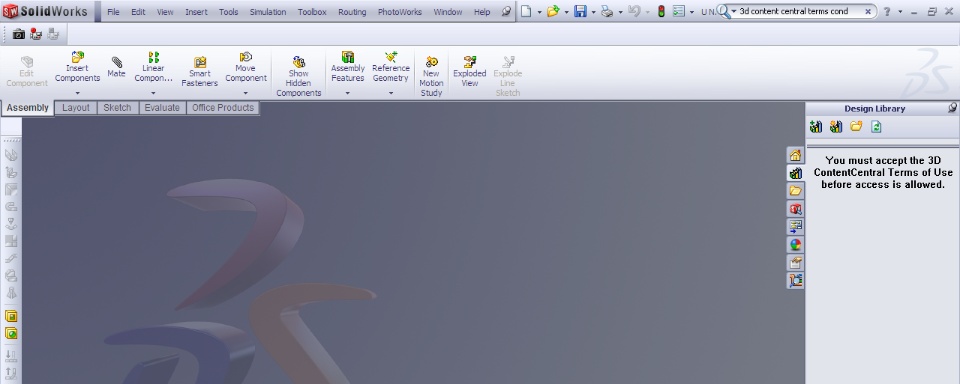Click yellow icon with green circle in left toolbar
The image size is (960, 384).
[x=11, y=333]
